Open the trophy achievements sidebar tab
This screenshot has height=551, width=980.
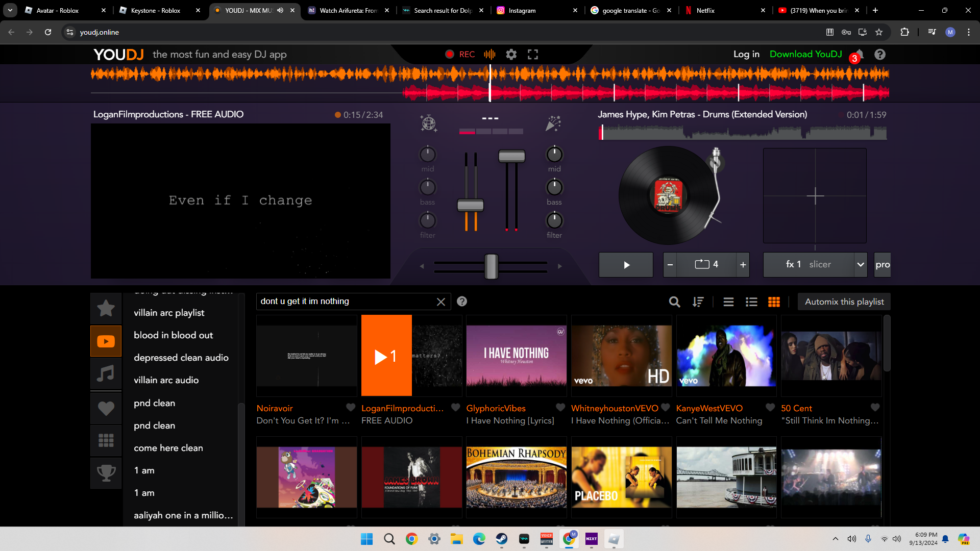pos(106,473)
